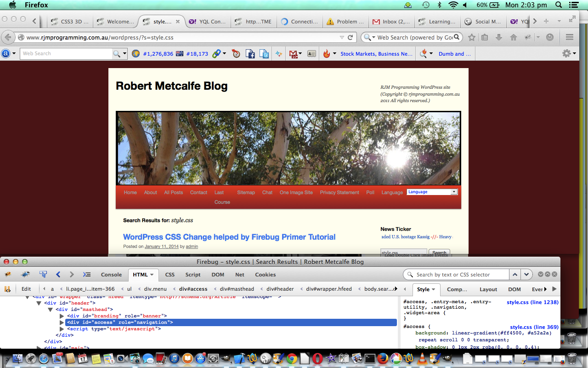Open the style.css (line 369) link
588x368 pixels.
534,327
